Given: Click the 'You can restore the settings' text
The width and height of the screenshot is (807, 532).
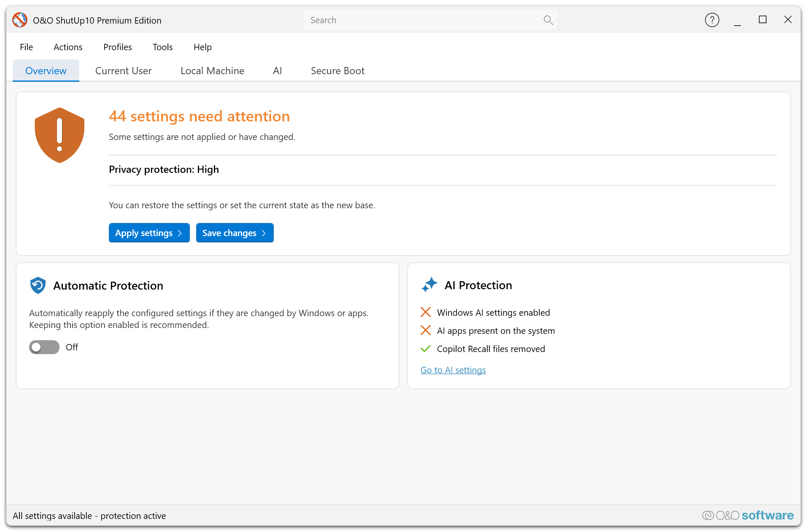Looking at the screenshot, I should pyautogui.click(x=242, y=205).
